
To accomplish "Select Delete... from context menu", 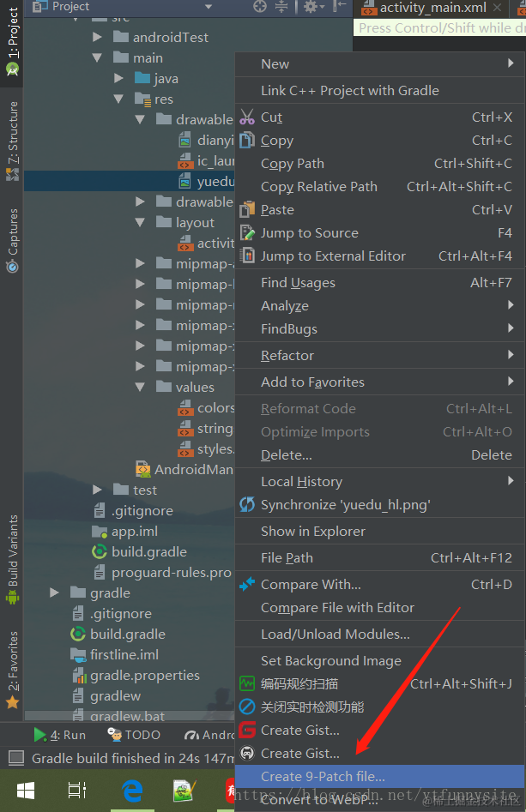I will [x=379, y=455].
